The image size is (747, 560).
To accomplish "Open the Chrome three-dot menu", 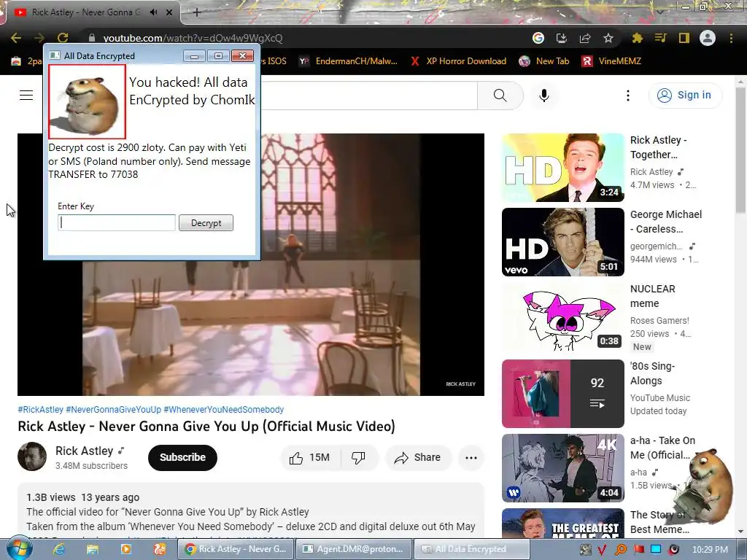I will pos(731,38).
